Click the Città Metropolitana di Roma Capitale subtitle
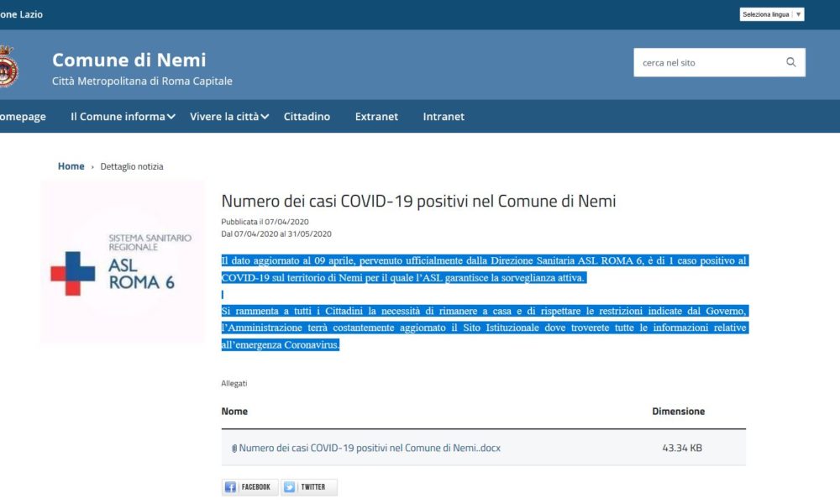 click(x=142, y=81)
